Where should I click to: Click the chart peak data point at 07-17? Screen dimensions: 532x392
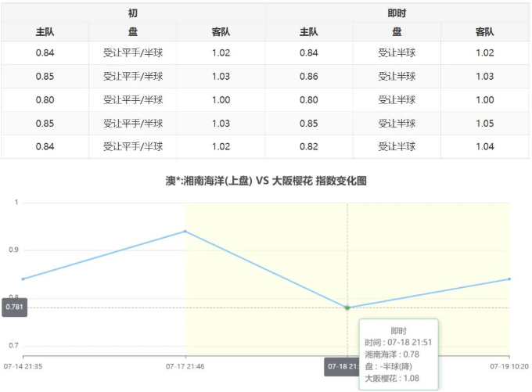click(x=185, y=231)
